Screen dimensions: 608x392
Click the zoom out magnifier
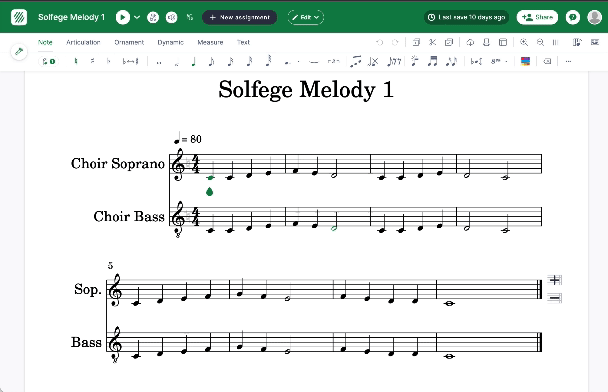(540, 42)
